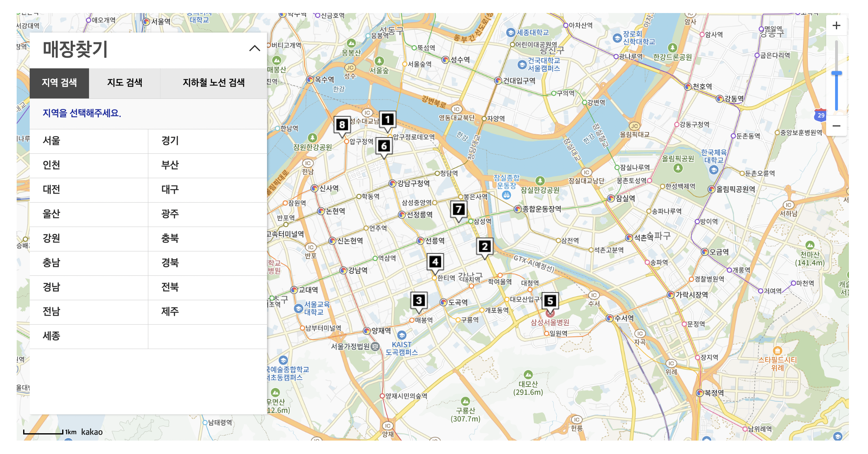This screenshot has width=868, height=454.
Task: Open store marker number 7 near Samseong
Action: [459, 210]
